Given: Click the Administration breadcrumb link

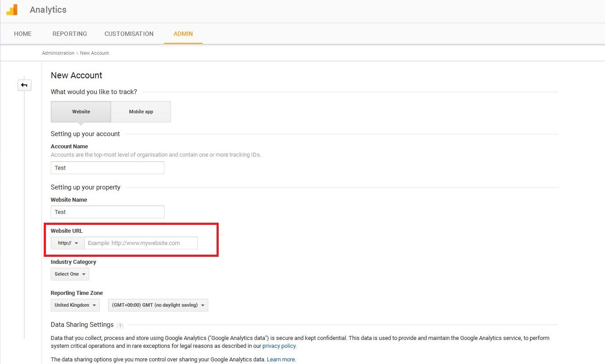Looking at the screenshot, I should pos(58,53).
